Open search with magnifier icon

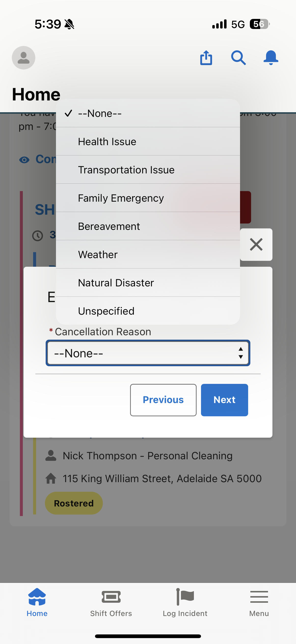click(x=238, y=58)
